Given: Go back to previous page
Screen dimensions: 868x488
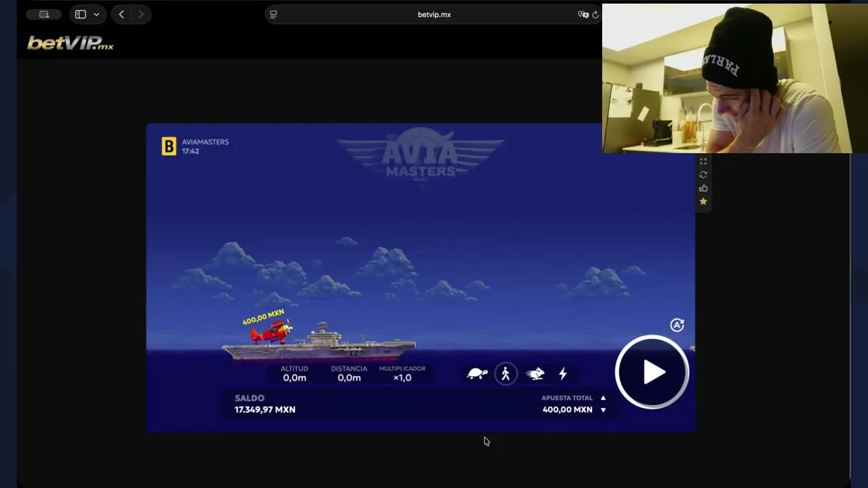Looking at the screenshot, I should [121, 14].
